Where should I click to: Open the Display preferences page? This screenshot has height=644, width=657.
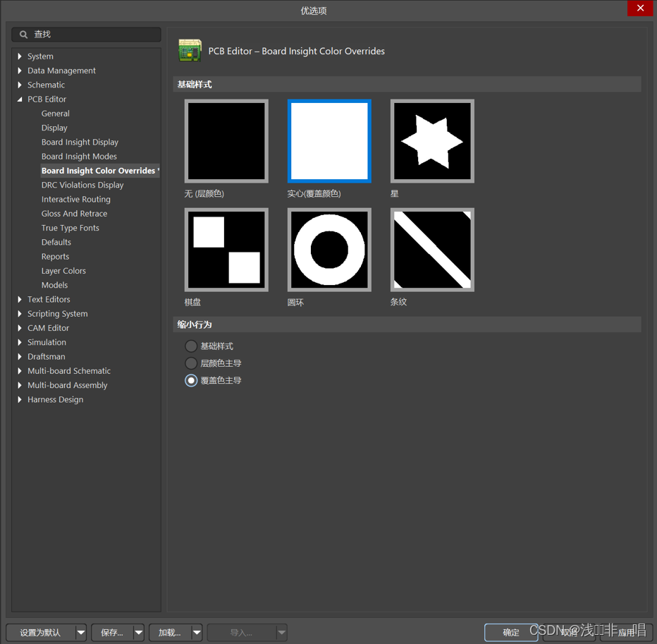[54, 128]
